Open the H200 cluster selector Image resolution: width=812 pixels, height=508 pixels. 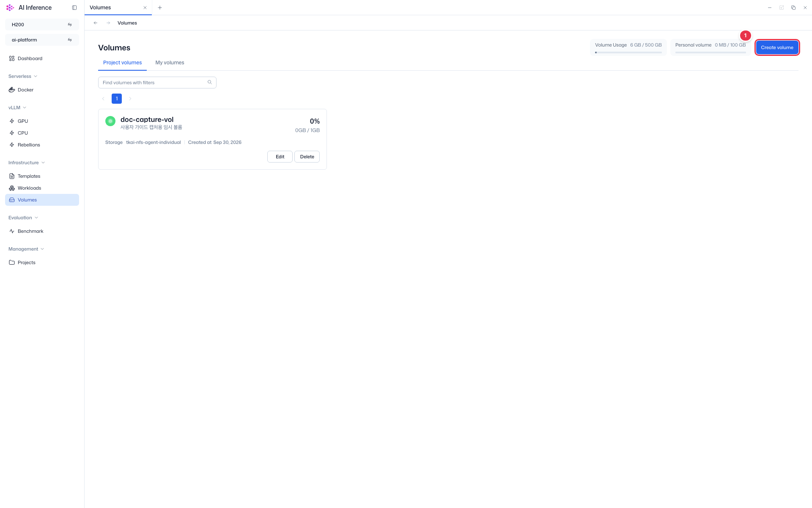pos(42,25)
